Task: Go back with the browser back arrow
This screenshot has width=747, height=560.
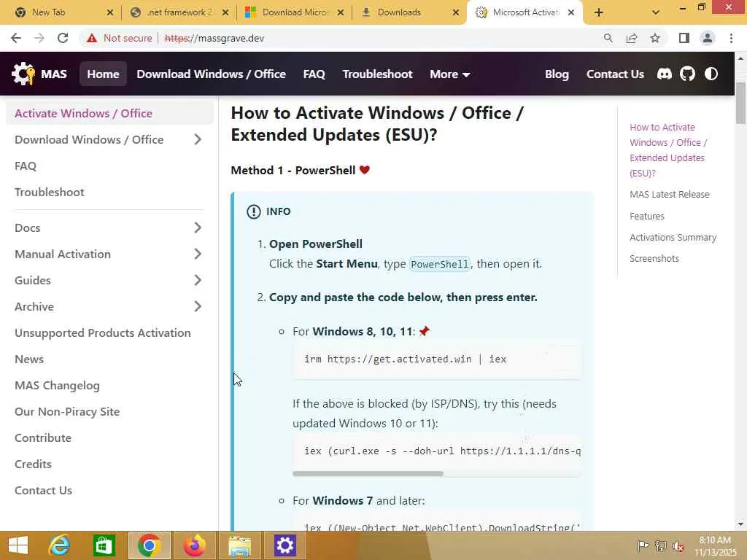Action: [x=16, y=38]
